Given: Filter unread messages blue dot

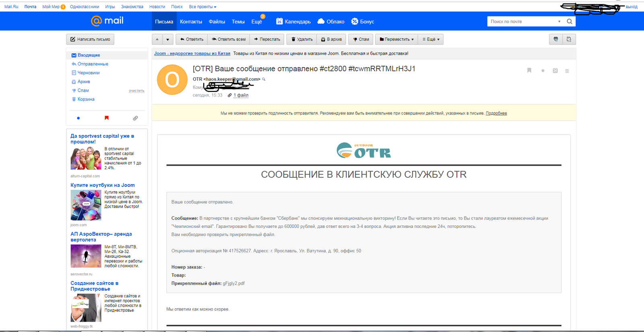Looking at the screenshot, I should point(78,118).
